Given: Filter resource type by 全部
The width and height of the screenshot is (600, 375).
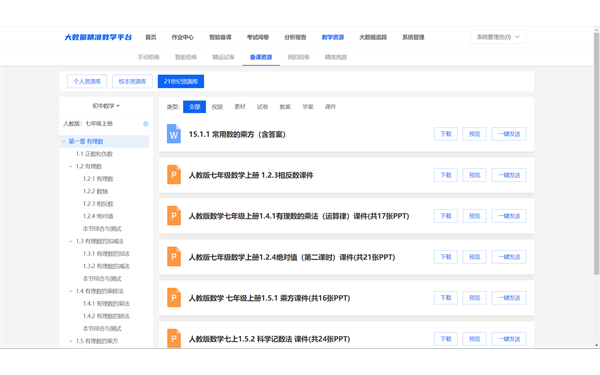Looking at the screenshot, I should 194,107.
